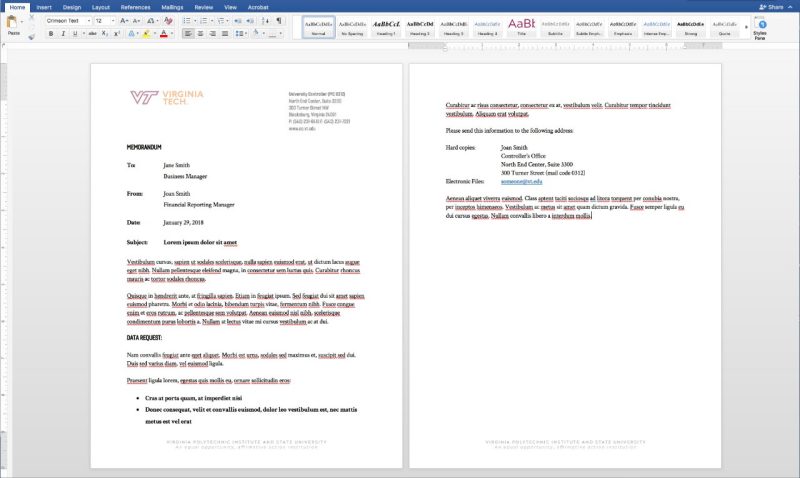The width and height of the screenshot is (800, 478).
Task: Apply the No Spacing style
Action: [x=352, y=27]
